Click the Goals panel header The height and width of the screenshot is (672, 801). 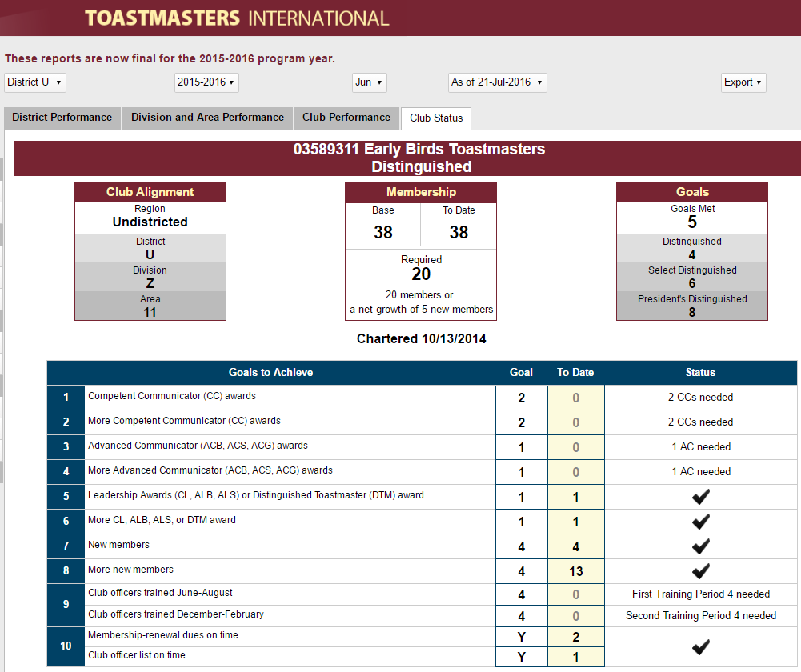click(692, 192)
